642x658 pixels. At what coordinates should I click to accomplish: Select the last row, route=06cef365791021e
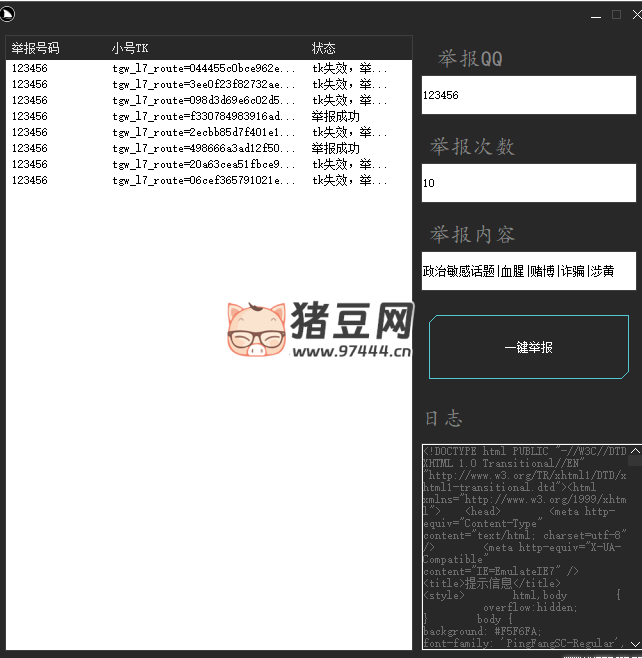(x=204, y=181)
